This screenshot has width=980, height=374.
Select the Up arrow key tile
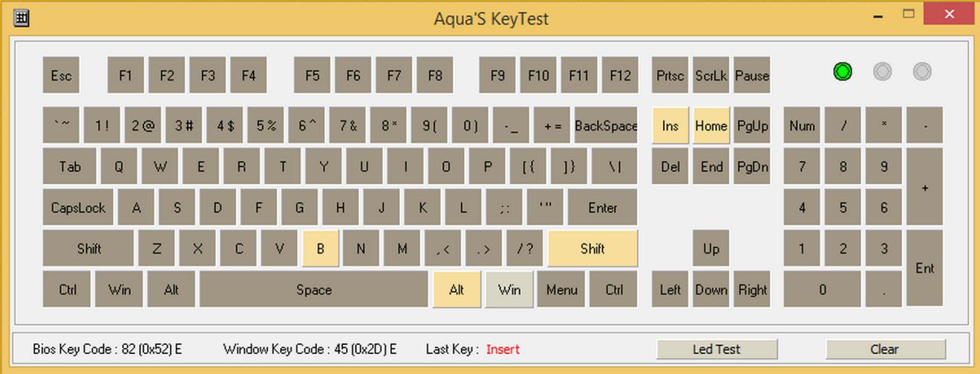(x=711, y=248)
